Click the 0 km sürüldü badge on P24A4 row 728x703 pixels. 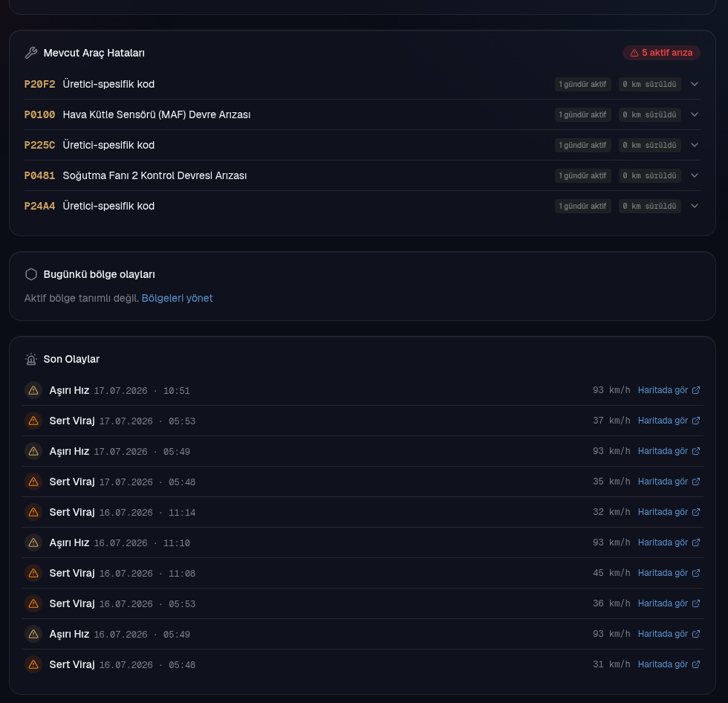click(x=649, y=206)
